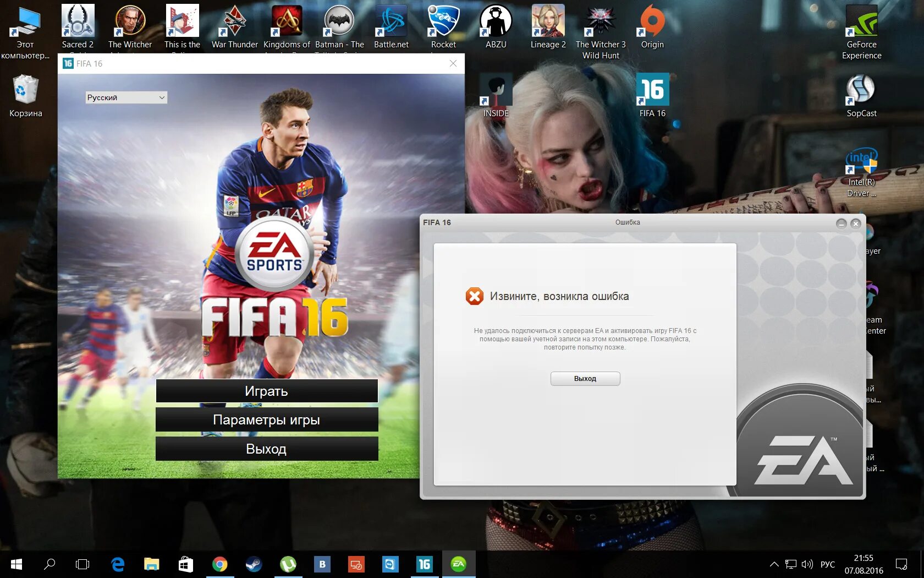The height and width of the screenshot is (578, 924).
Task: Close the FIFA 16 error dialog
Action: click(855, 223)
